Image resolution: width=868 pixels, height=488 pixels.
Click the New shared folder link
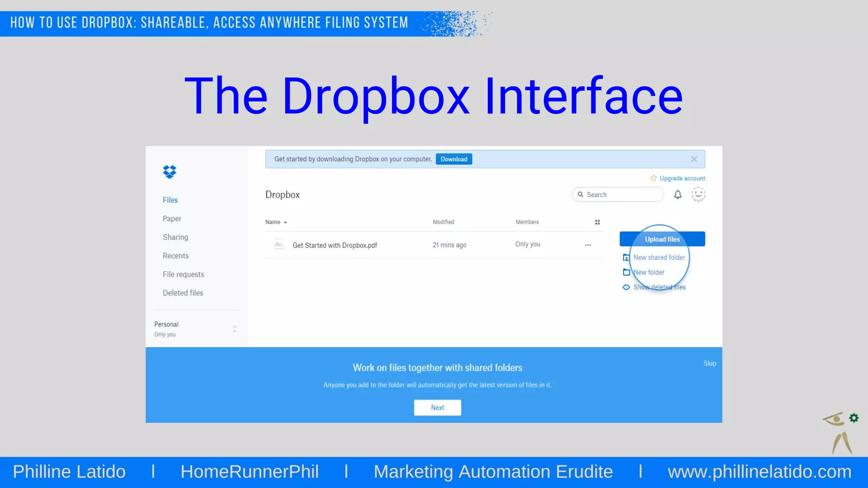click(x=659, y=258)
